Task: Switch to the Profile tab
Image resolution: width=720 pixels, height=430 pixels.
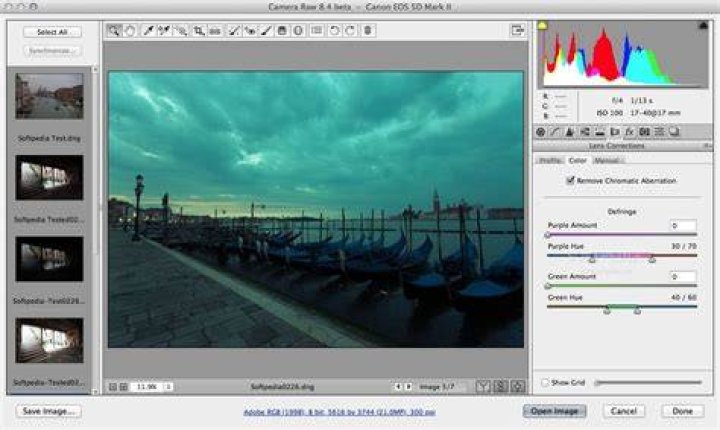Action: (550, 160)
